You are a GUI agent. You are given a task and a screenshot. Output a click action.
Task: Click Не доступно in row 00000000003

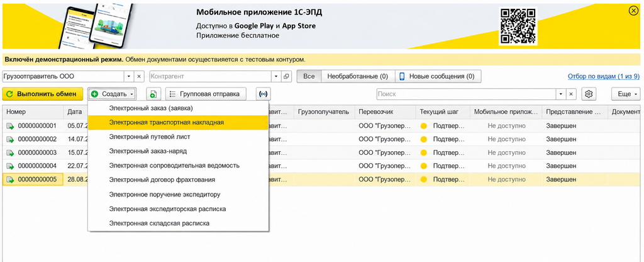pyautogui.click(x=506, y=152)
